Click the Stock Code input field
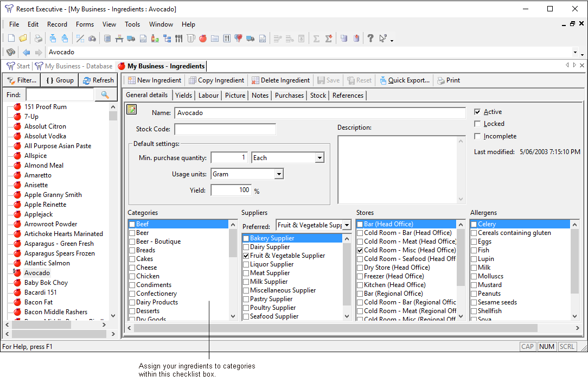 (x=225, y=129)
